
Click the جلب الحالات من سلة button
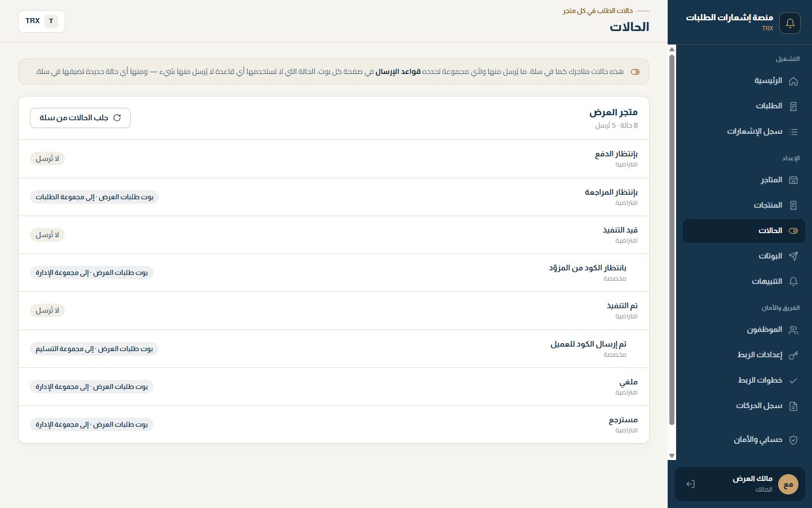(80, 118)
